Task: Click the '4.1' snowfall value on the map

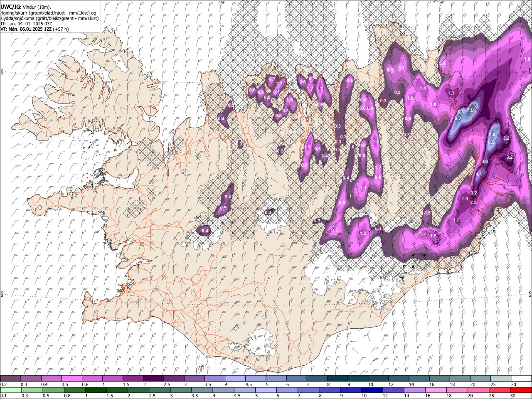Action: [x=478, y=175]
